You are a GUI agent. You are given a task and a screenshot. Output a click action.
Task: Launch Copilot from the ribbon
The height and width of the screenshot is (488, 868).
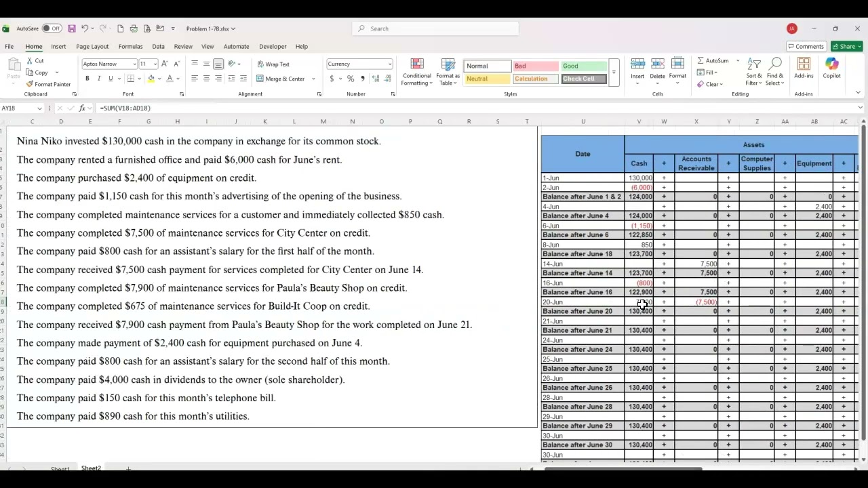[831, 68]
